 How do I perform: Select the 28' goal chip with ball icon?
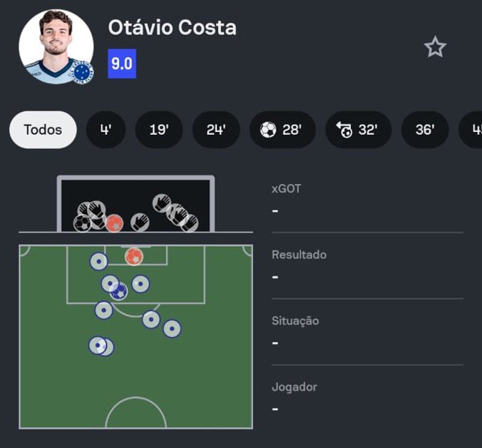282,130
